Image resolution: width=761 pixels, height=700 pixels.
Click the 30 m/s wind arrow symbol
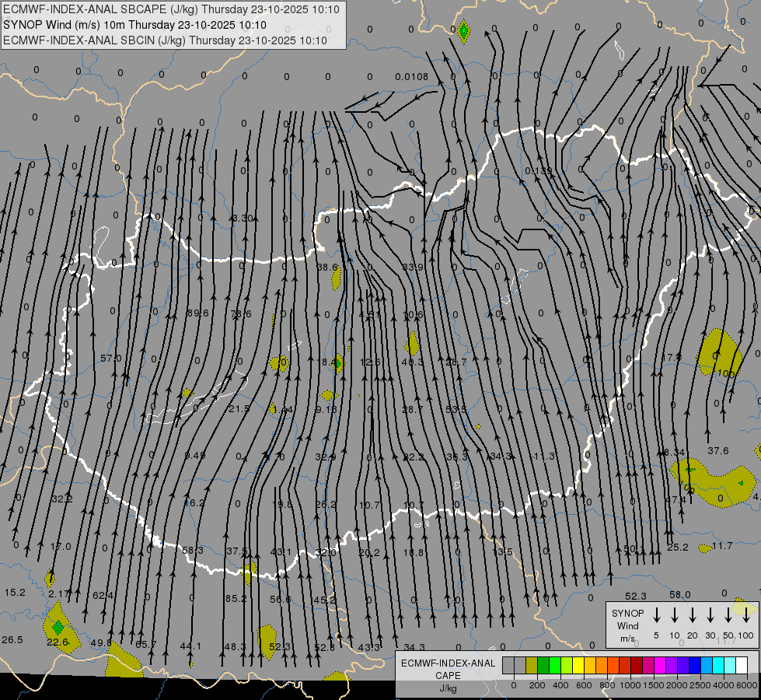tap(710, 615)
